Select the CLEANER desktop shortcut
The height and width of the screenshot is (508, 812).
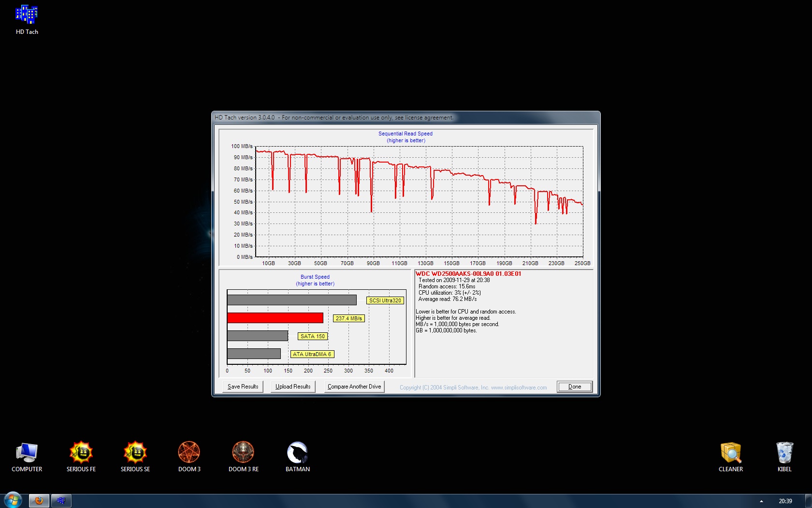[x=731, y=457]
